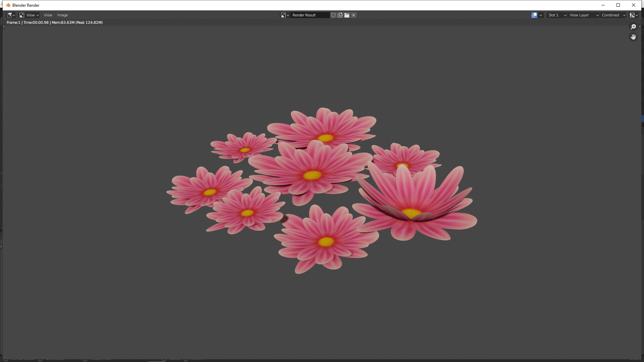644x362 pixels.
Task: Open the editor type selector icon
Action: pyautogui.click(x=11, y=15)
